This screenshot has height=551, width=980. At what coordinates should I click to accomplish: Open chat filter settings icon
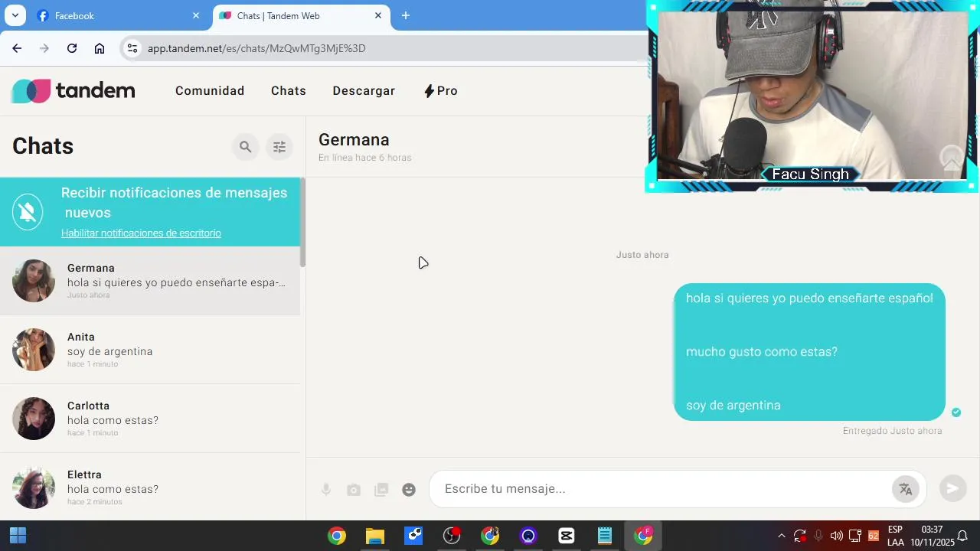point(279,147)
